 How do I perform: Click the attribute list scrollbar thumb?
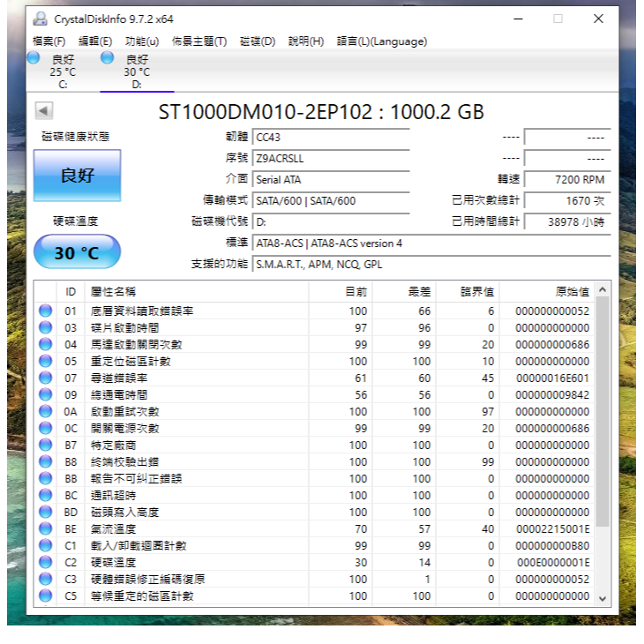pyautogui.click(x=603, y=412)
